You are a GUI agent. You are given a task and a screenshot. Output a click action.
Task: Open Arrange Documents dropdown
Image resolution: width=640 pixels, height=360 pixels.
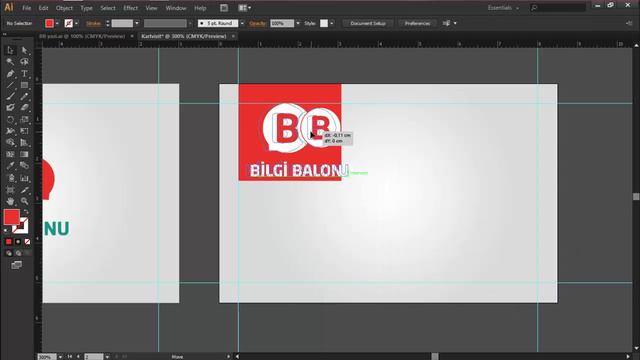point(244,8)
